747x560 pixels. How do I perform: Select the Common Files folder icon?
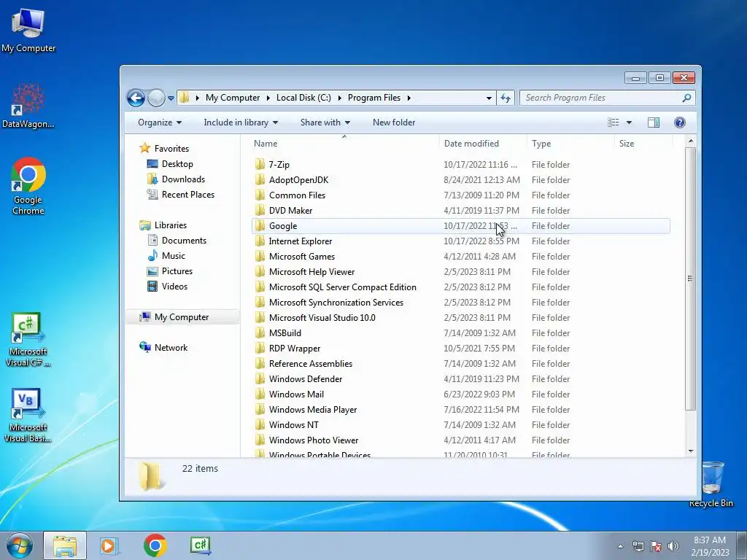point(260,195)
